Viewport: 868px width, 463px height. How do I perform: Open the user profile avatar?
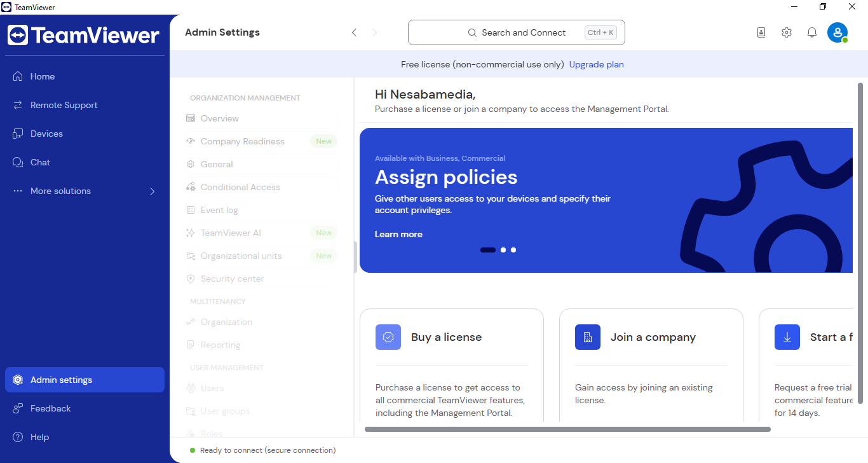(x=837, y=32)
